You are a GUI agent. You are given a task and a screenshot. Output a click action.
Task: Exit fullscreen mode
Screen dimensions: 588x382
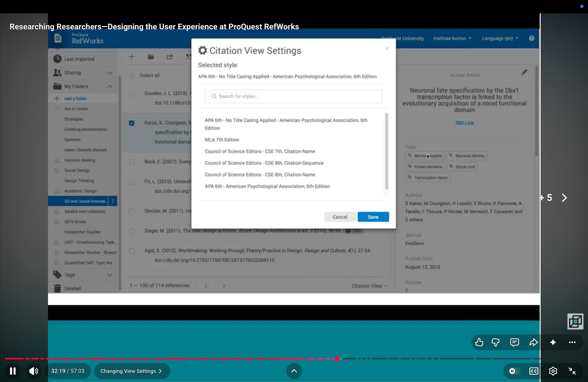(x=572, y=371)
